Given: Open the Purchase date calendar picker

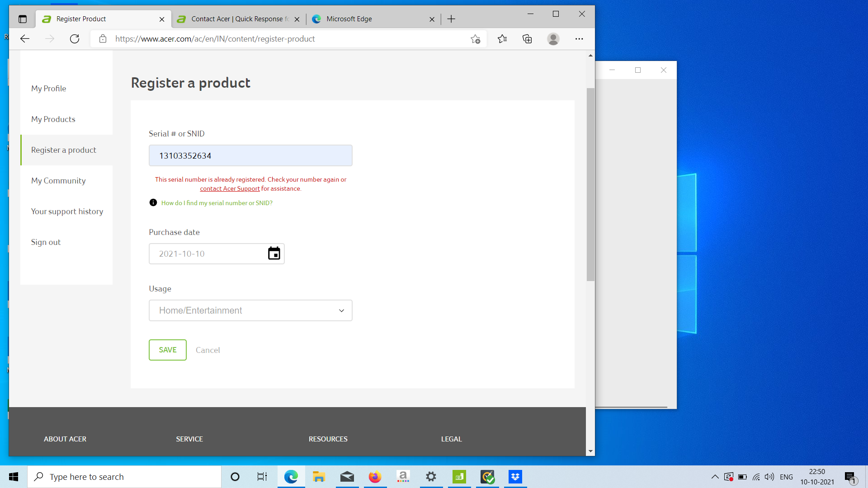Looking at the screenshot, I should 274,253.
